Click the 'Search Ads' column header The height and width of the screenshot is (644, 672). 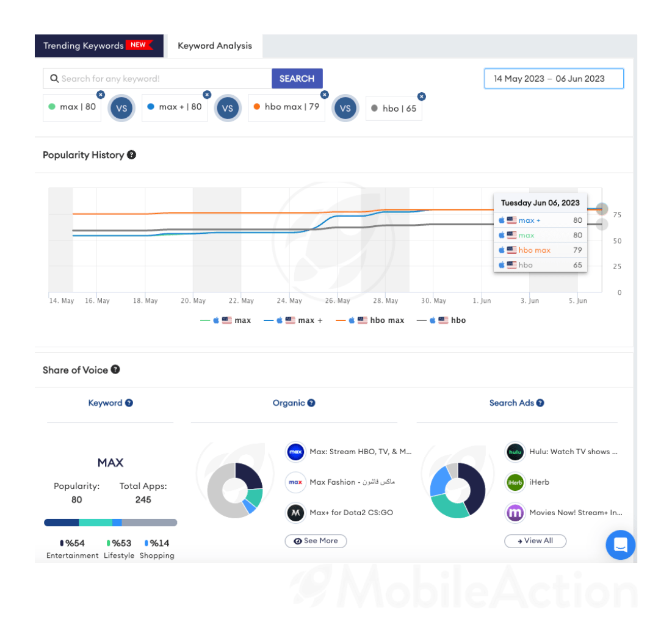pyautogui.click(x=511, y=403)
